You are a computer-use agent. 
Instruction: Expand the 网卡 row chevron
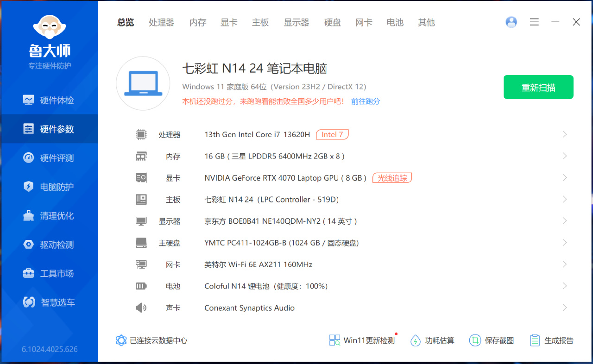(565, 264)
